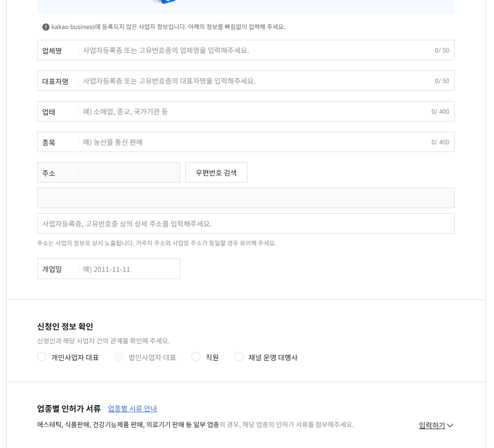Image resolution: width=494 pixels, height=448 pixels.
Task: Click the detailed address 상세 주소 input
Action: 246,223
